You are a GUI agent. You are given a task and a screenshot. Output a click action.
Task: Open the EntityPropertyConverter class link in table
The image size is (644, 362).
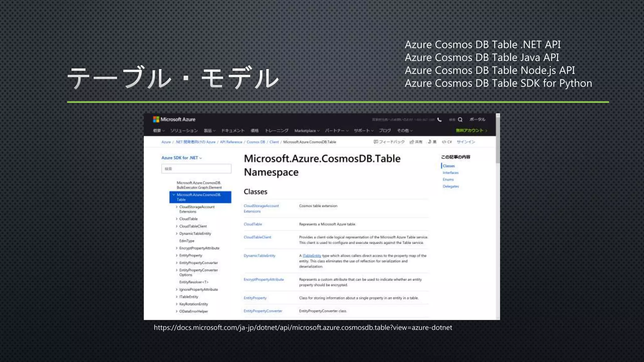(263, 311)
